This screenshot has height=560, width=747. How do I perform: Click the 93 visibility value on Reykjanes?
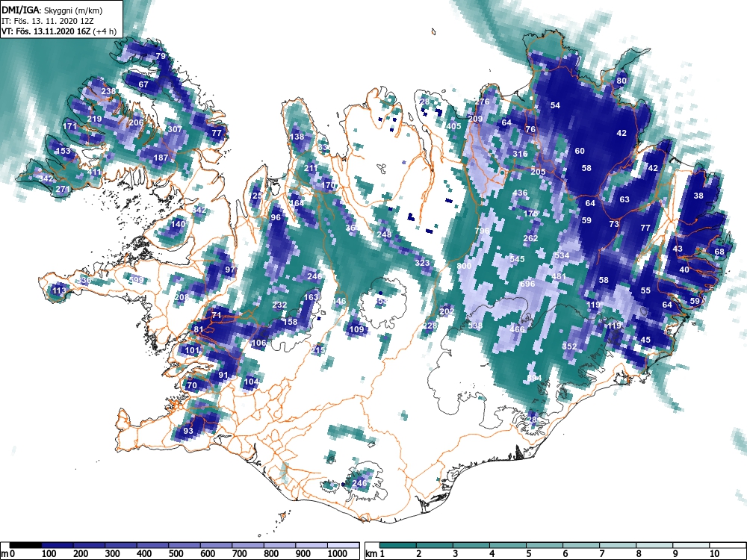point(188,431)
